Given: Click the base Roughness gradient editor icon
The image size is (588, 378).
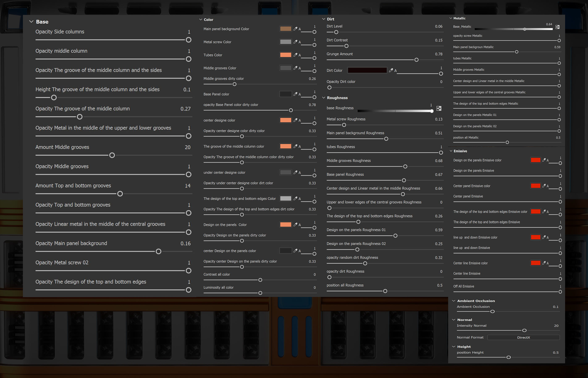Looking at the screenshot, I should coord(439,108).
